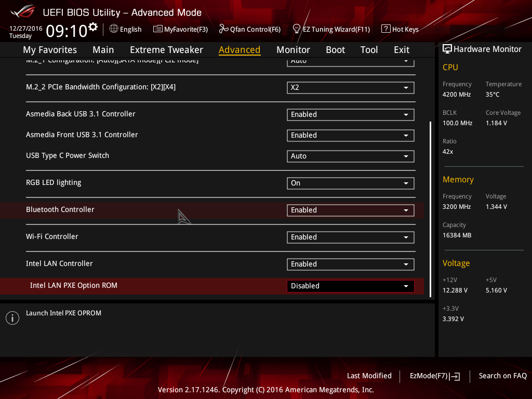Viewport: 532px width, 399px height.
Task: Go to the Monitor tab
Action: click(x=293, y=50)
